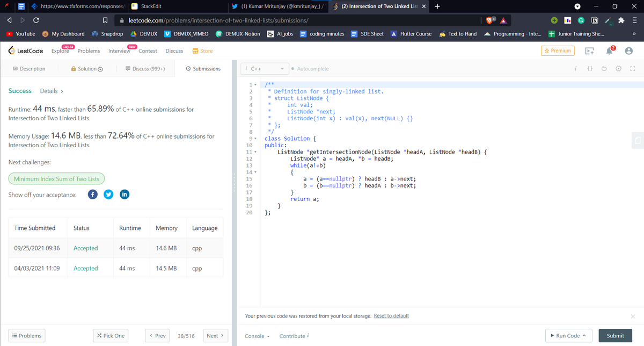The image size is (644, 346).
Task: Click the Reset to default link
Action: [x=391, y=316]
